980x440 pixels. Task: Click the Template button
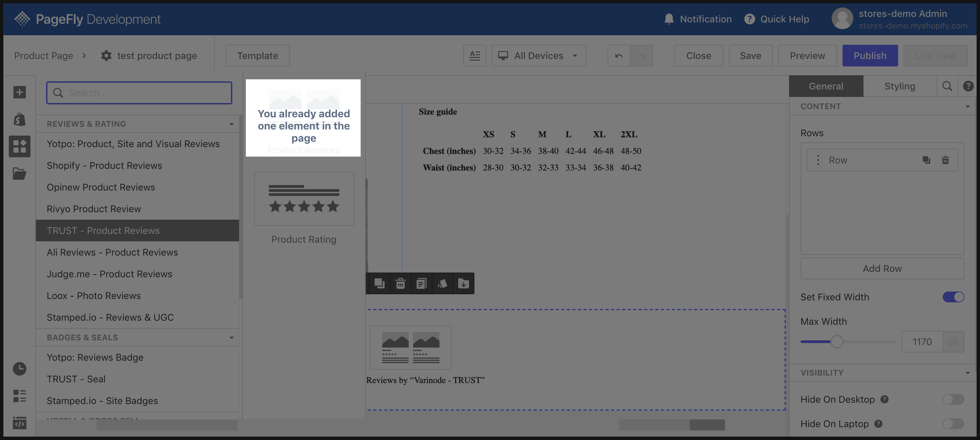click(x=258, y=56)
